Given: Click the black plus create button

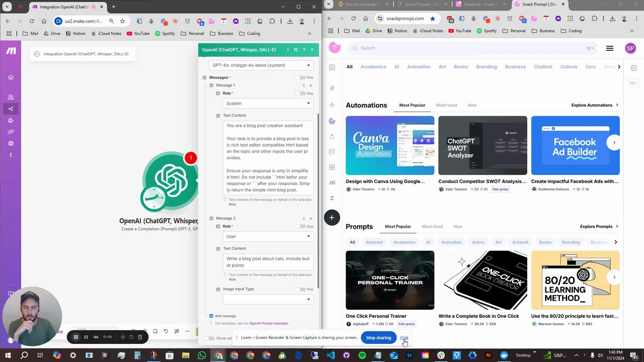Looking at the screenshot, I should pyautogui.click(x=332, y=218).
